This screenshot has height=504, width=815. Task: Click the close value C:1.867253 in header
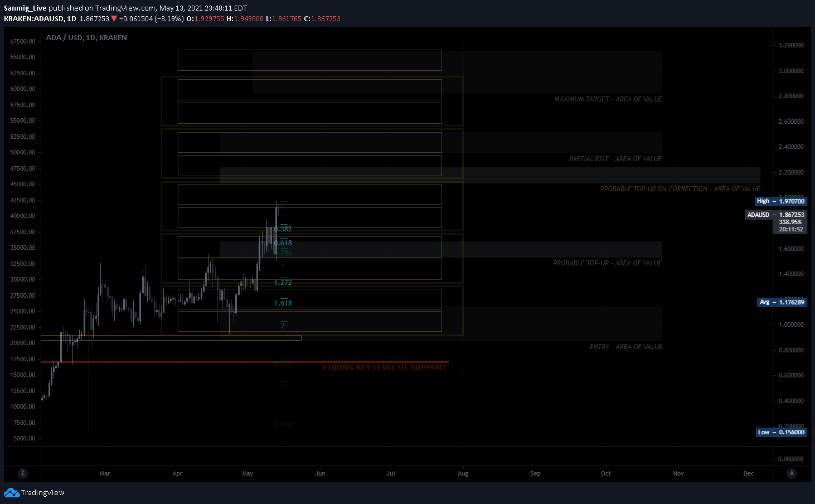tap(322, 18)
